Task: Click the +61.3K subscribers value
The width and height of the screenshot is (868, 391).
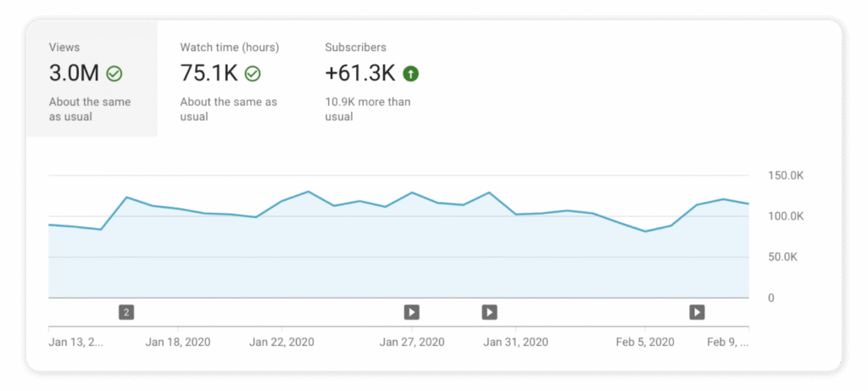Action: click(361, 74)
